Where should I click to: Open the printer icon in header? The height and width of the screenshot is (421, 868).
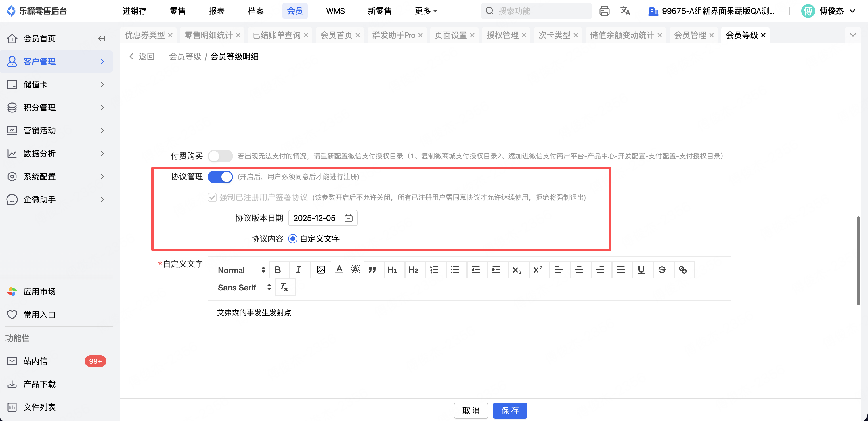pos(604,11)
